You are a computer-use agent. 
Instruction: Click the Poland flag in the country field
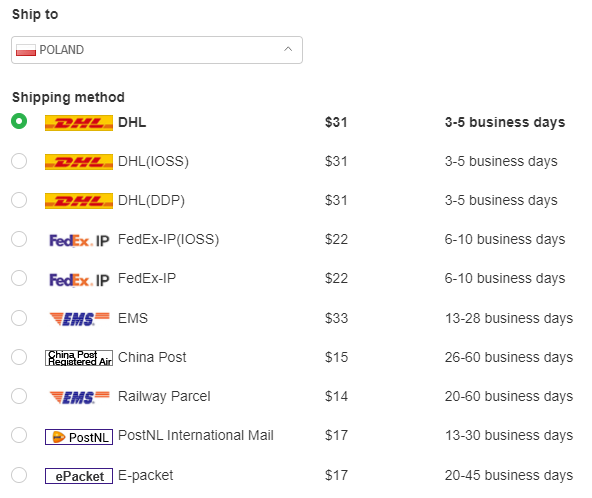pos(26,50)
